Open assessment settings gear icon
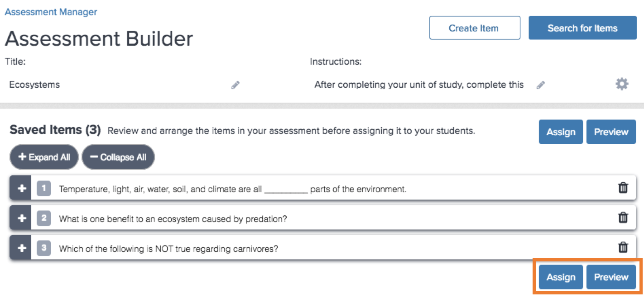 622,84
